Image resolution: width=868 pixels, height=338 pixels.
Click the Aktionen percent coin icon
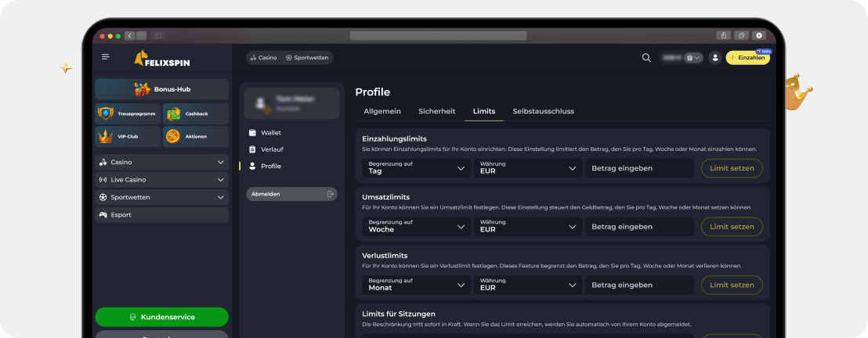point(173,136)
